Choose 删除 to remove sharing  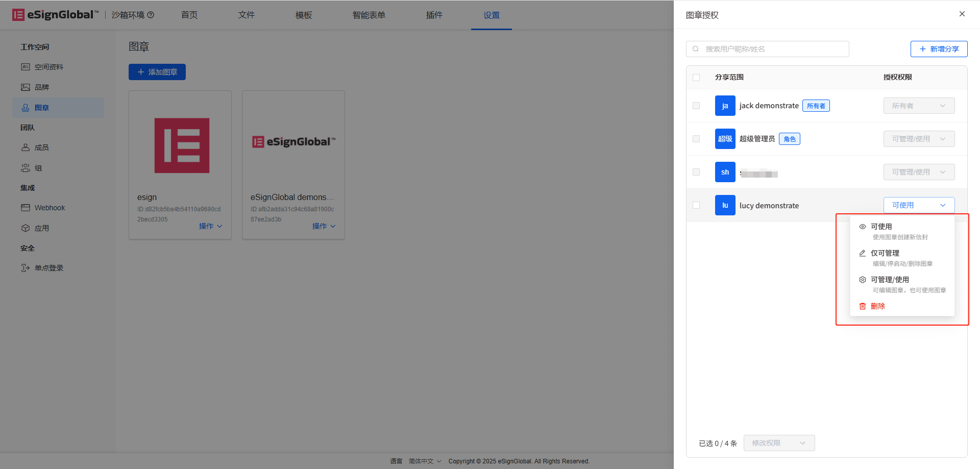902,306
